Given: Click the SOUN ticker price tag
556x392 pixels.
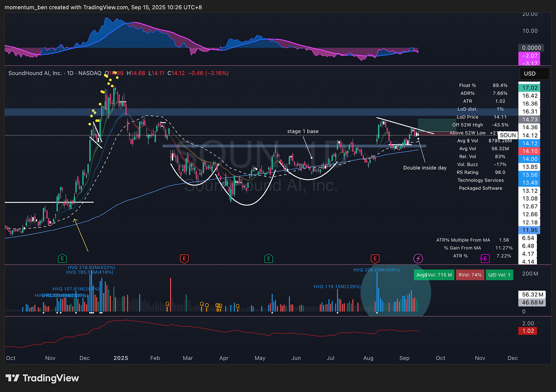Looking at the screenshot, I should tap(508, 135).
